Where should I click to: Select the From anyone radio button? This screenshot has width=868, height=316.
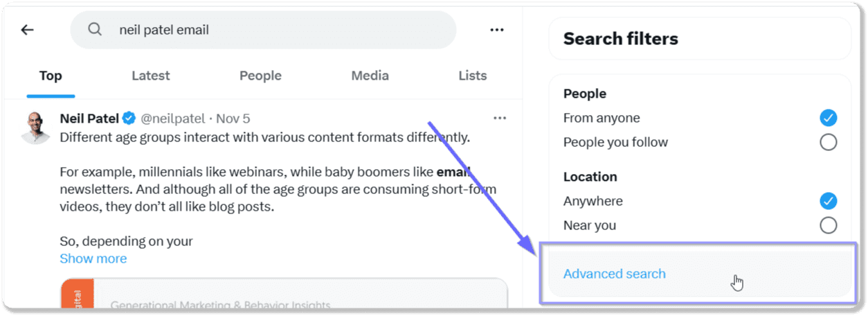(828, 118)
